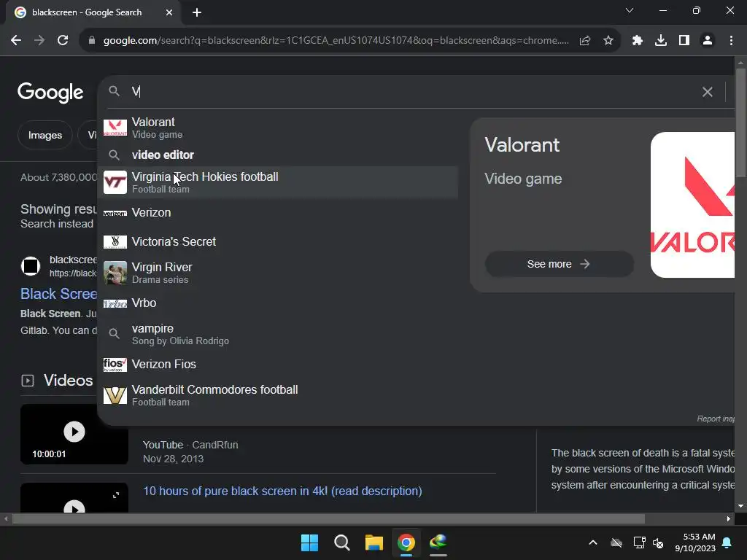Click the Google logo
Image resolution: width=747 pixels, height=560 pixels.
click(50, 93)
